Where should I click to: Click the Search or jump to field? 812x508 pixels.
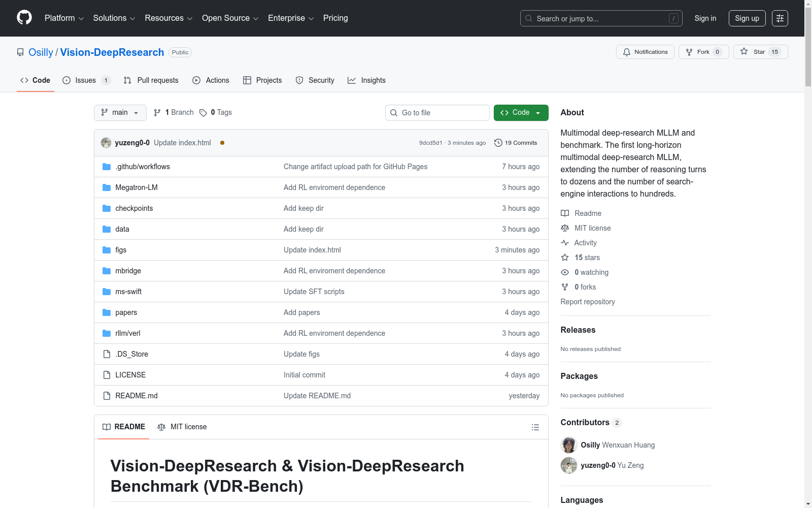coord(601,18)
